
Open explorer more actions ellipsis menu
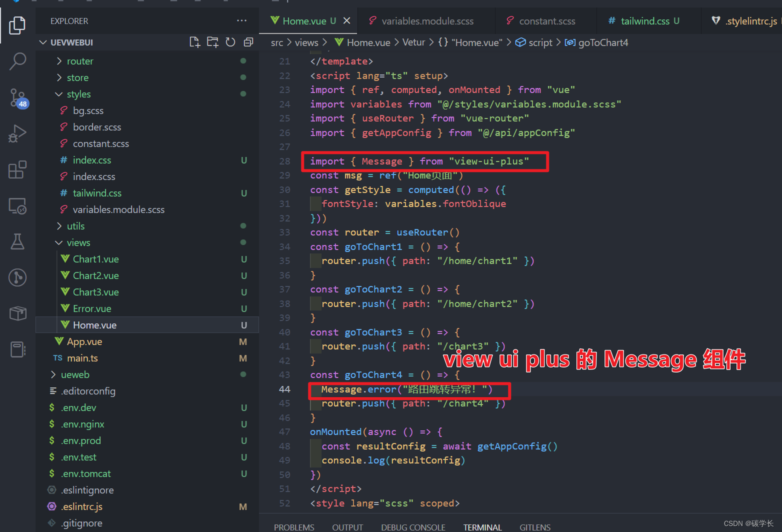click(242, 20)
